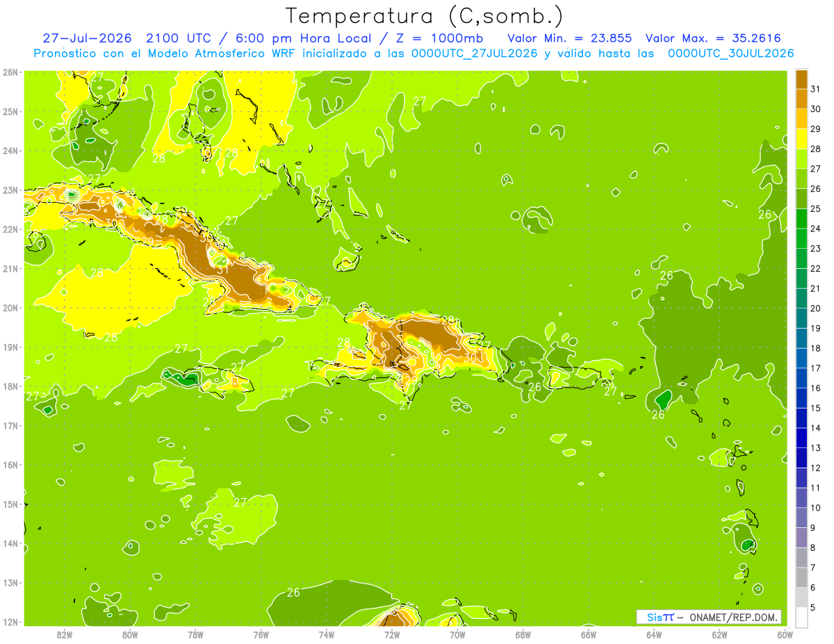
Task: Pick the yellow swatch between legend 28 and 29
Action: click(x=801, y=138)
